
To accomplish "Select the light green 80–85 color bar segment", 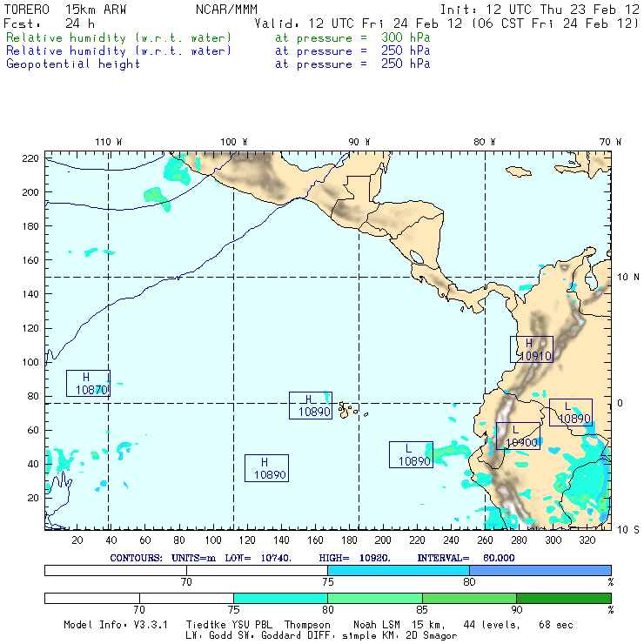I will click(x=375, y=598).
